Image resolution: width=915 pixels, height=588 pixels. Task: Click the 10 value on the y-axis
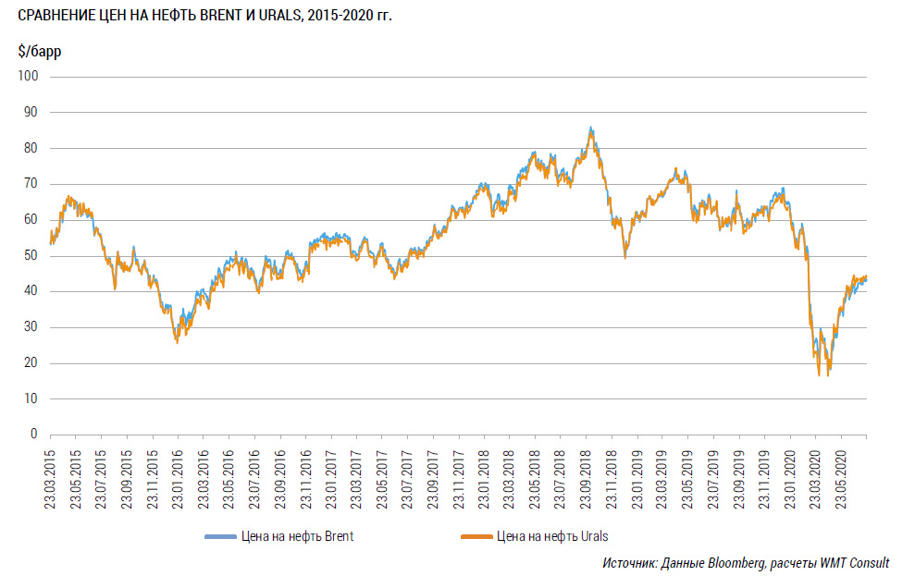pyautogui.click(x=30, y=399)
